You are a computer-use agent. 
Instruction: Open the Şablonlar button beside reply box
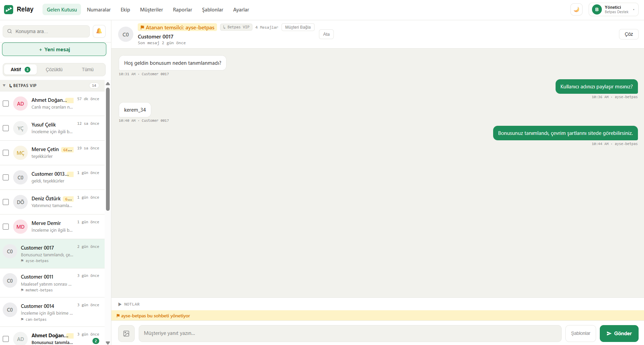pos(581,334)
